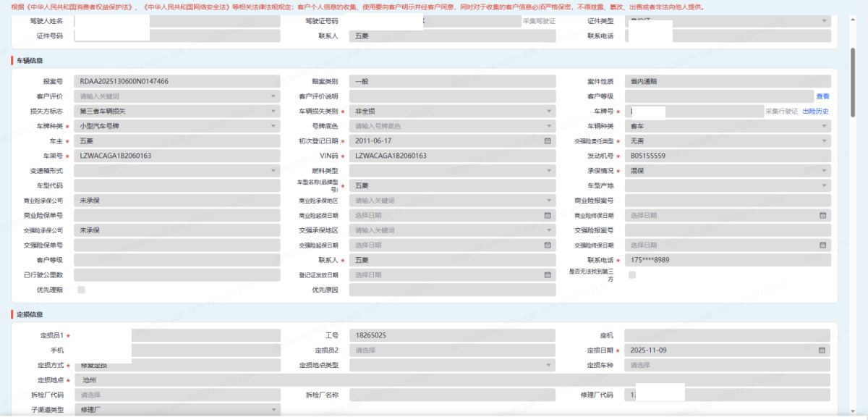
Task: Click the 采集行驶证 link
Action: (781, 111)
